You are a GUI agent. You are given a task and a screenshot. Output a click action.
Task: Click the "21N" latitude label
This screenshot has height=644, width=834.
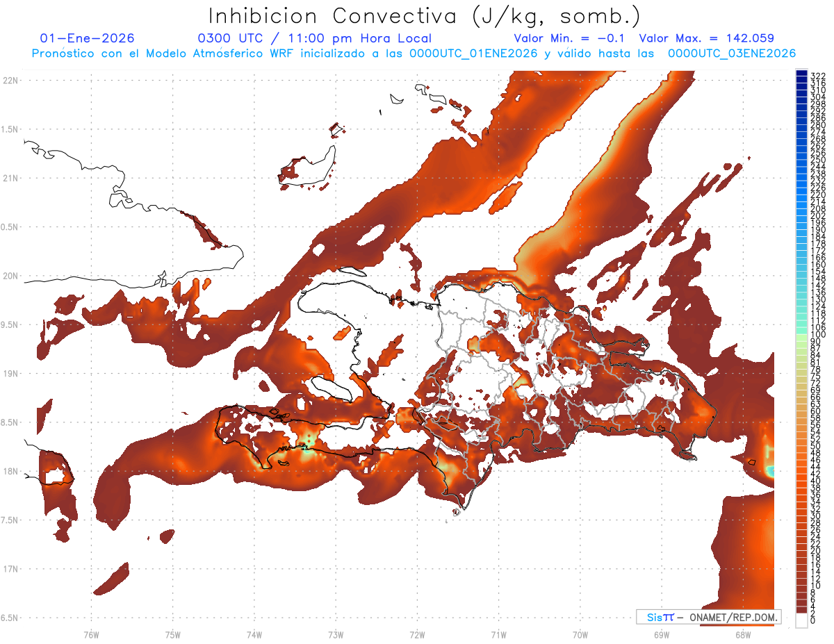pyautogui.click(x=11, y=179)
